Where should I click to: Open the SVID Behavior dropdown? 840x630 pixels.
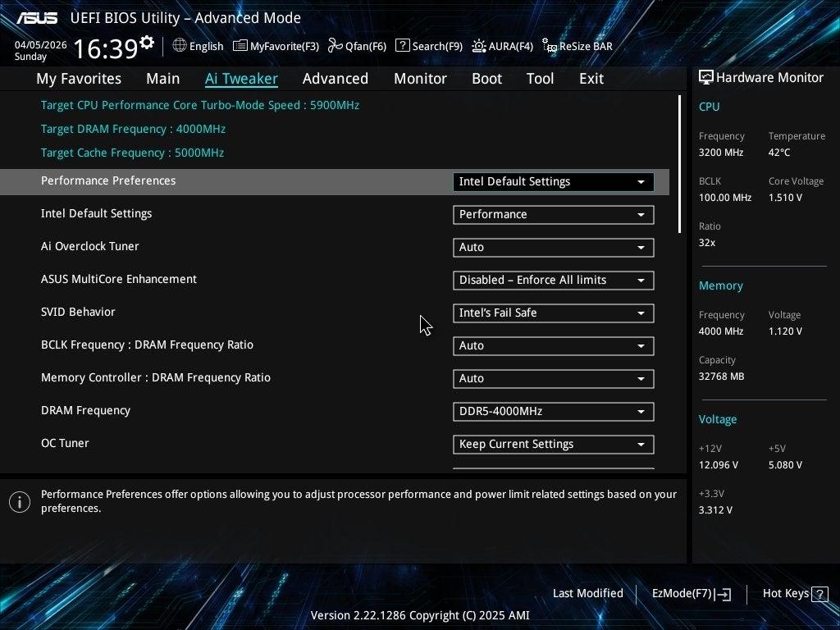[553, 313]
